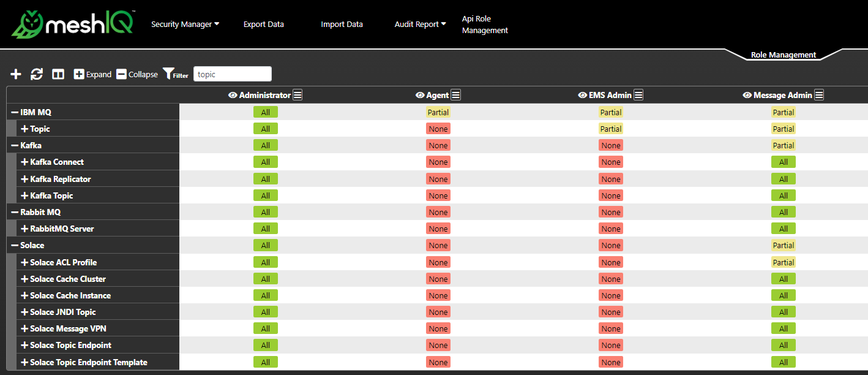Open the Agent column hamburger menu icon

[455, 94]
